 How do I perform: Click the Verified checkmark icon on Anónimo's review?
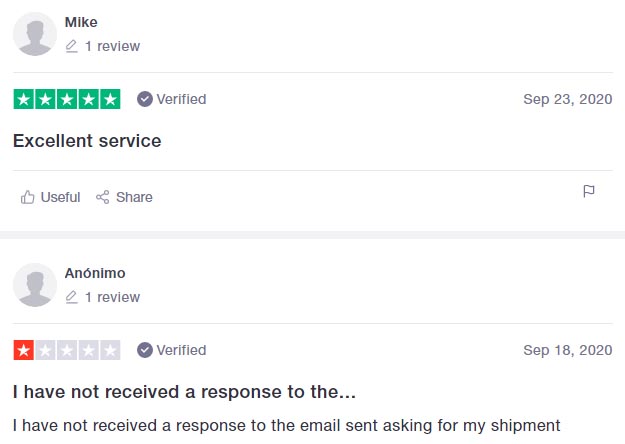click(145, 350)
